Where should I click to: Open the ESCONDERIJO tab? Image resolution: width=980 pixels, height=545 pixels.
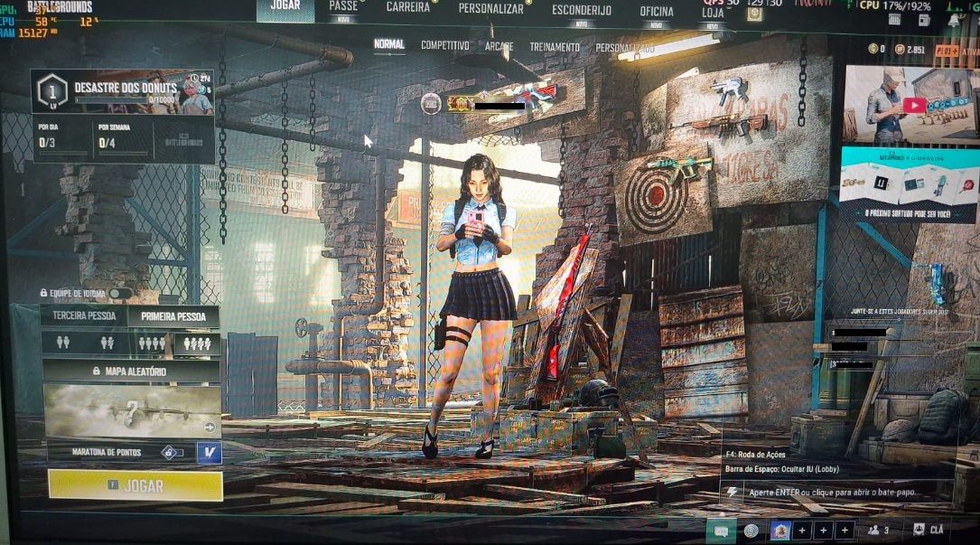click(582, 11)
